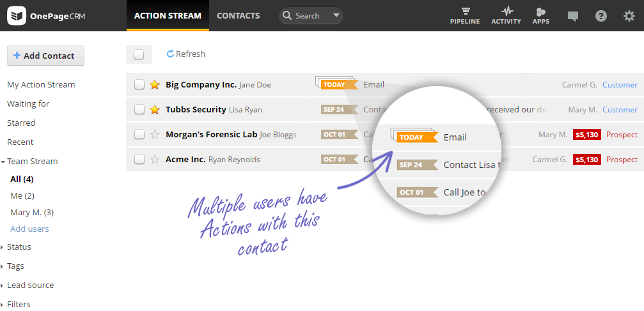644x311 pixels.
Task: Star Acme Inc. contact
Action: pos(154,159)
